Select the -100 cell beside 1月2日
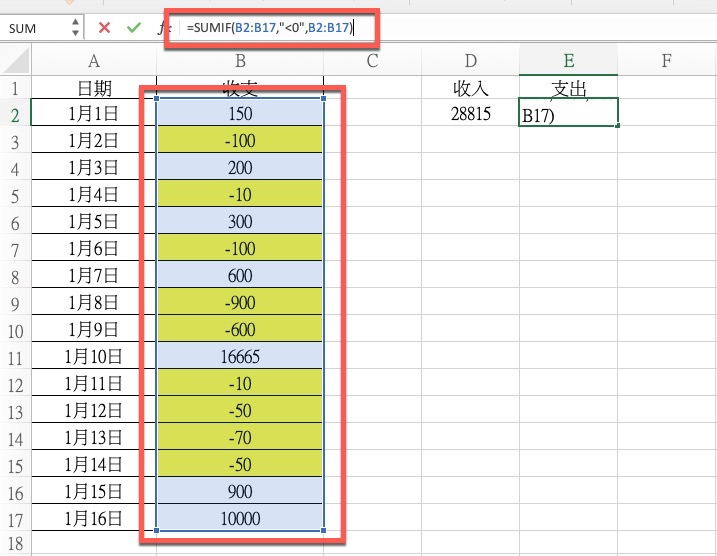The height and width of the screenshot is (556, 717). point(240,140)
